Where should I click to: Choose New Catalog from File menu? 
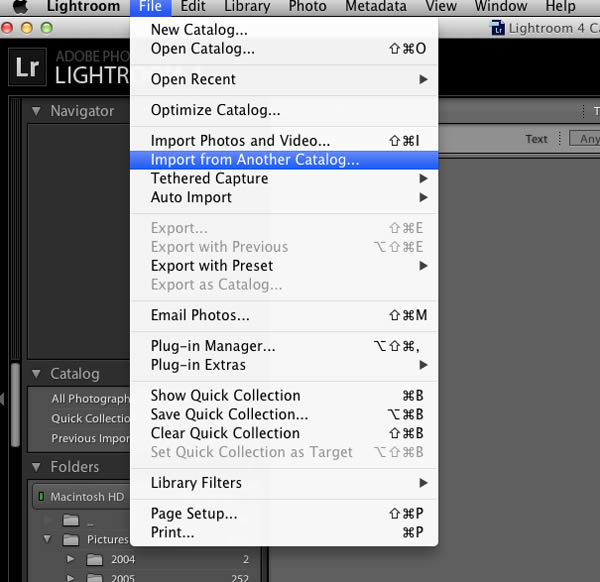pos(284,29)
